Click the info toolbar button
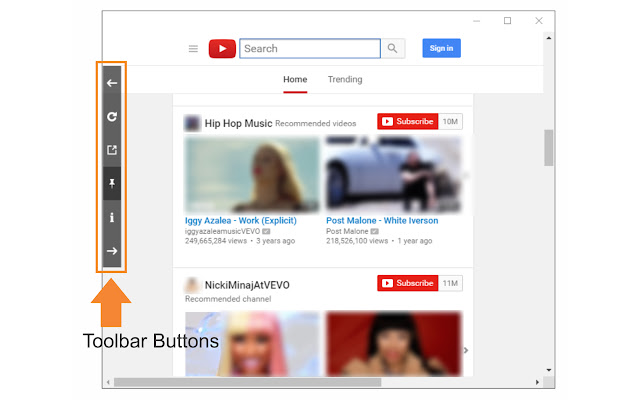640x400 pixels. click(x=112, y=217)
